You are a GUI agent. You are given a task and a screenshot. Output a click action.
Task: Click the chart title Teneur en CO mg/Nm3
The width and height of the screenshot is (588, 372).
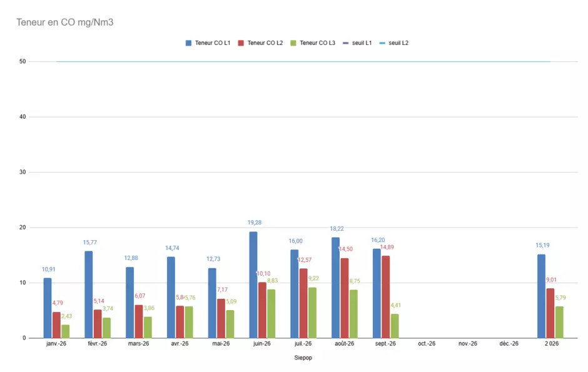pyautogui.click(x=65, y=23)
